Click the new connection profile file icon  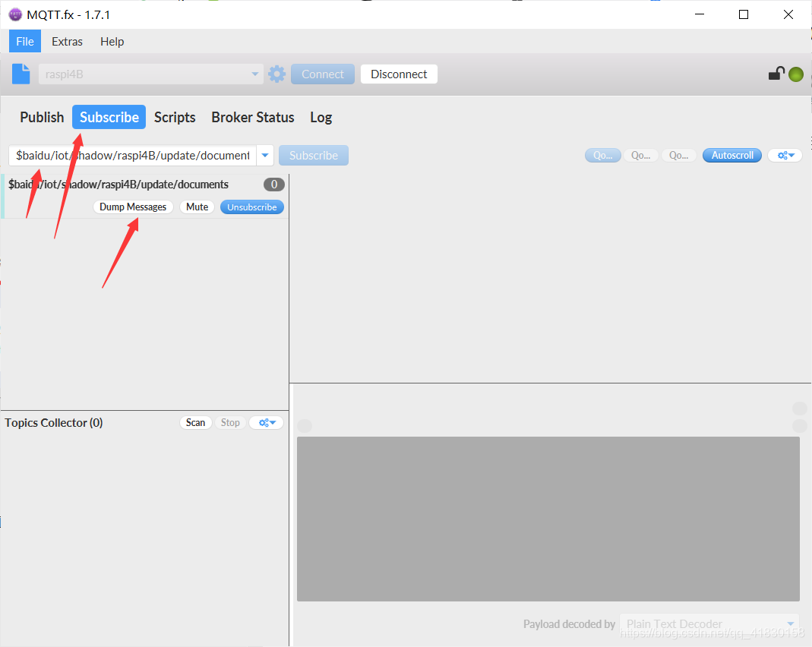pyautogui.click(x=21, y=74)
